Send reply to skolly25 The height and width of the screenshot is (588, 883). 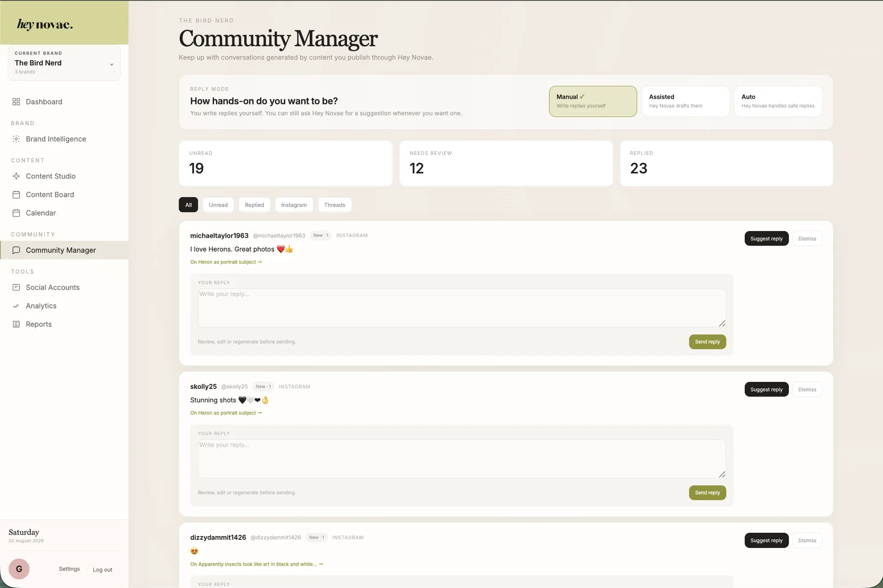tap(707, 492)
